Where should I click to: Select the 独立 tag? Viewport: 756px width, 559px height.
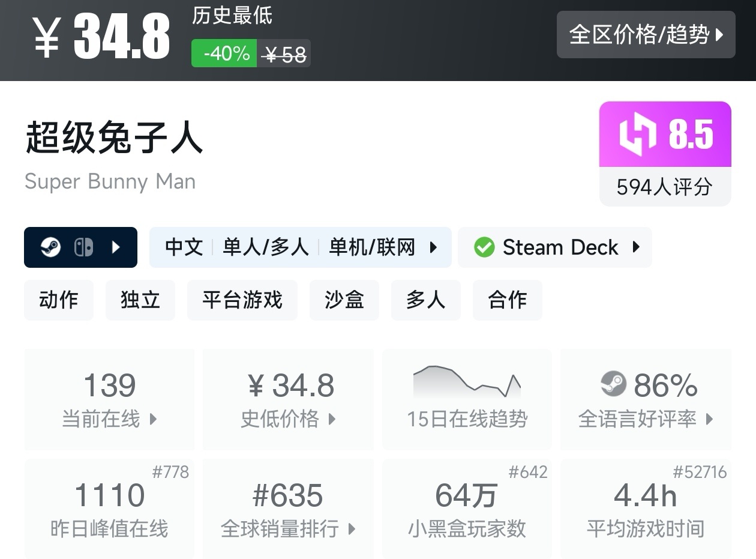(x=140, y=300)
